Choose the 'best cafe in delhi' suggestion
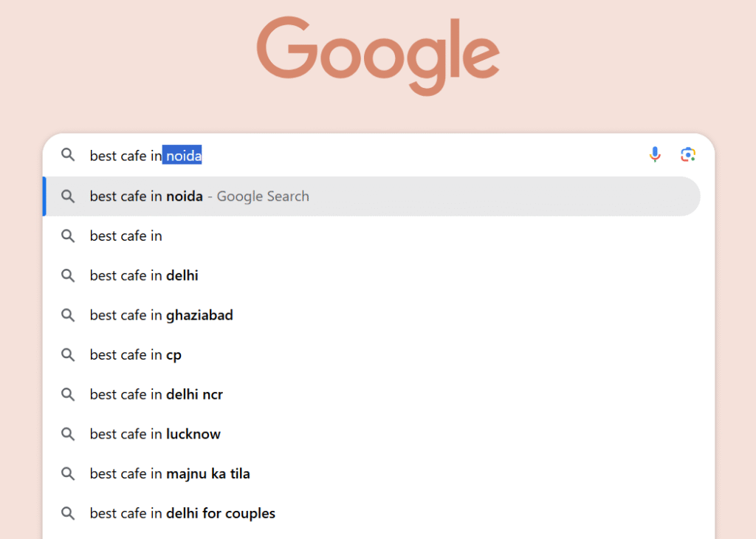 point(143,275)
